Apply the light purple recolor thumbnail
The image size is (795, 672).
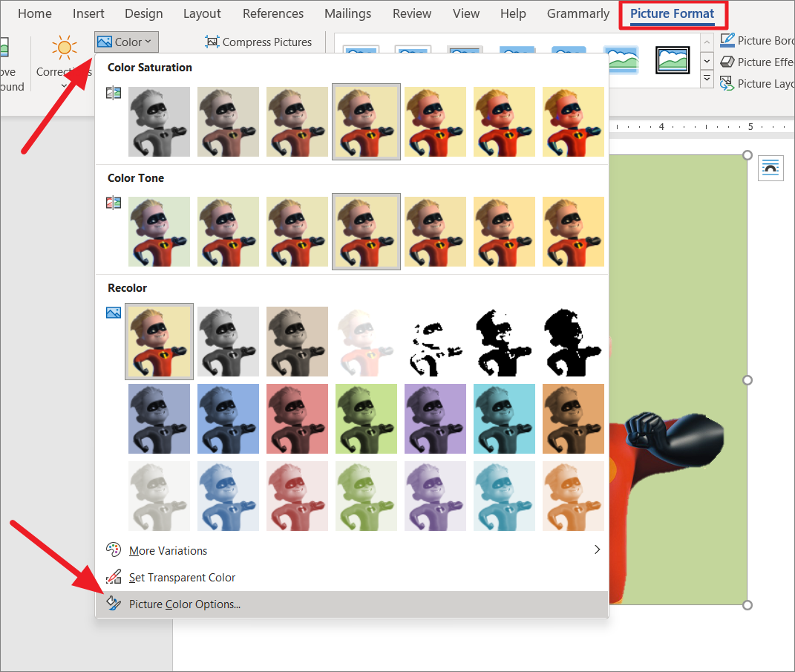click(435, 496)
